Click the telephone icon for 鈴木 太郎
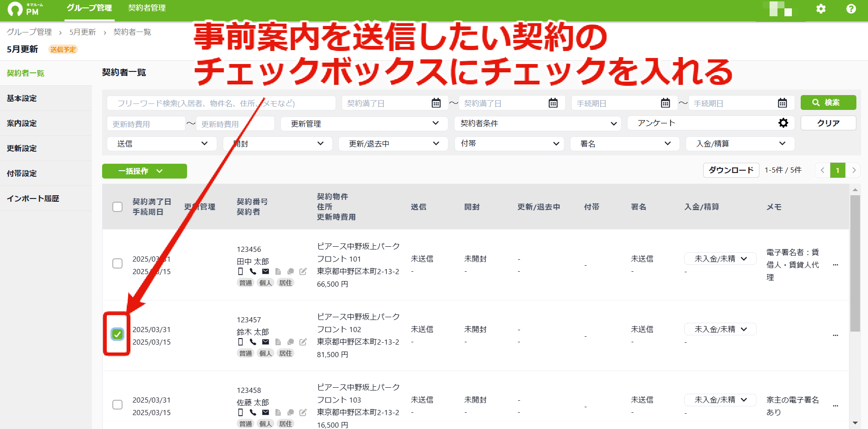Image resolution: width=868 pixels, height=429 pixels. pyautogui.click(x=253, y=342)
